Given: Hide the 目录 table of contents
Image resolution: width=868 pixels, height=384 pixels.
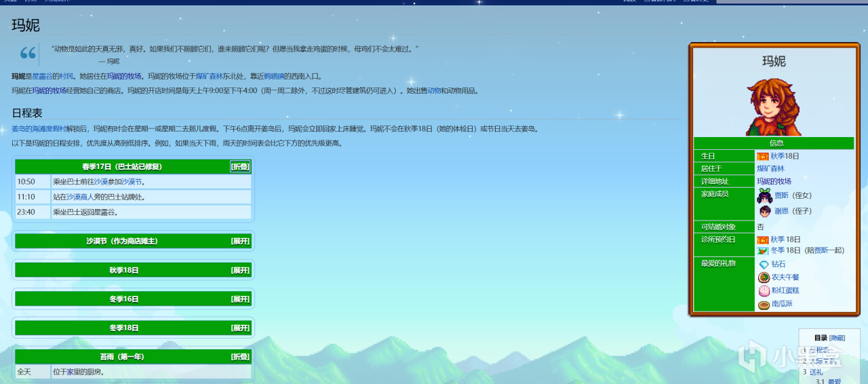Looking at the screenshot, I should pyautogui.click(x=837, y=338).
